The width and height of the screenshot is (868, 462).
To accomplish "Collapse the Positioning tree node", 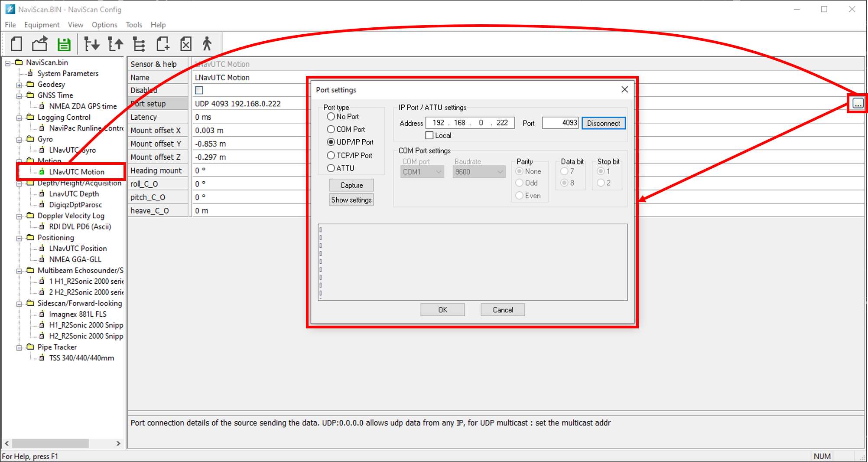I will coord(19,238).
